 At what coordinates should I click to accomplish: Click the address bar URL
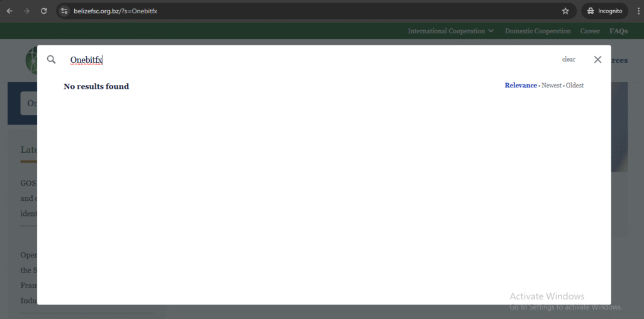tap(116, 11)
